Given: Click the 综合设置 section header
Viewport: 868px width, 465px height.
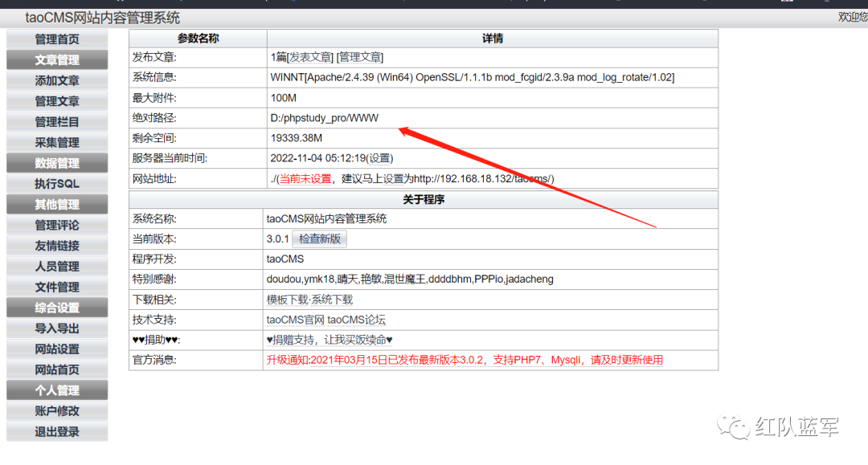Looking at the screenshot, I should pos(57,308).
